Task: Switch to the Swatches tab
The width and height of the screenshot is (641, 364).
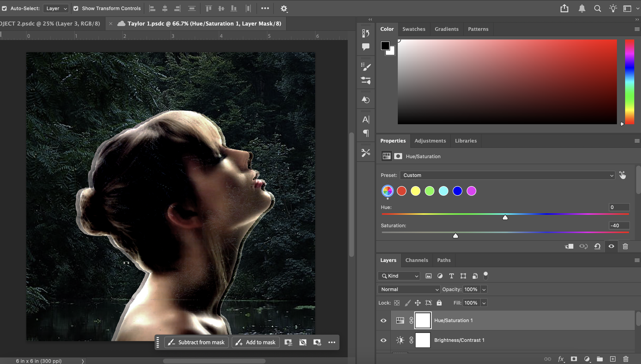Action: click(414, 29)
